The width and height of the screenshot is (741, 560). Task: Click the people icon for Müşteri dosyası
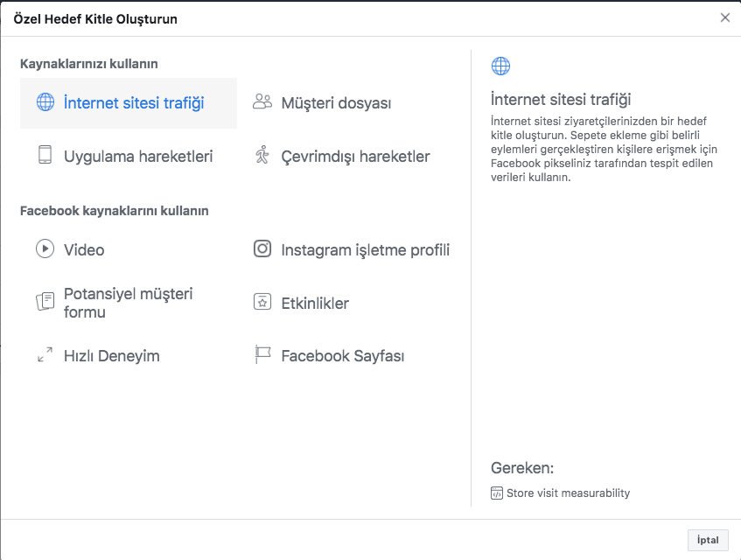pyautogui.click(x=262, y=101)
